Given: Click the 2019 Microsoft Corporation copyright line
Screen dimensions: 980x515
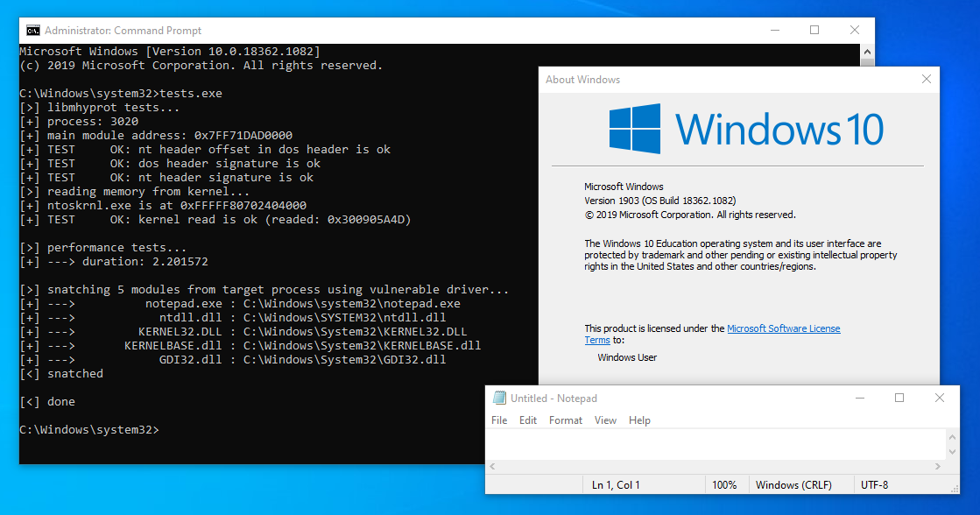Looking at the screenshot, I should click(690, 215).
